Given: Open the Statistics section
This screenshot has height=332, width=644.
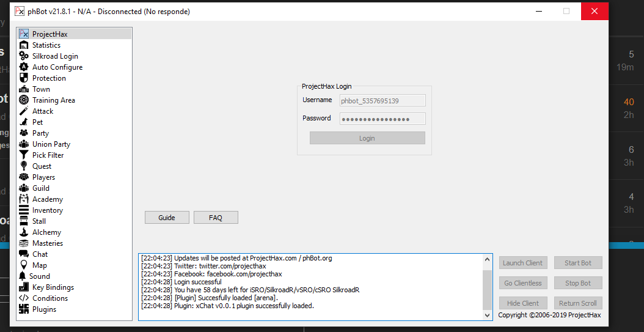Looking at the screenshot, I should point(46,45).
